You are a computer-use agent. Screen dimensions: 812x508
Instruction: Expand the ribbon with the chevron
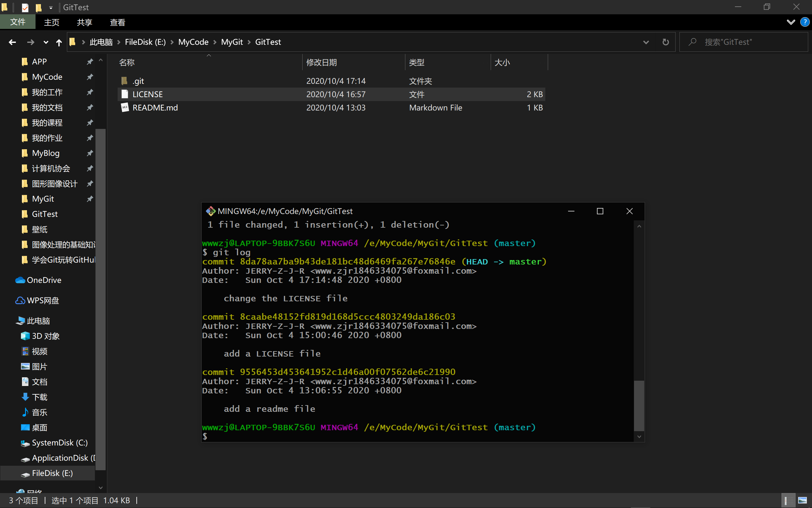[x=790, y=22]
